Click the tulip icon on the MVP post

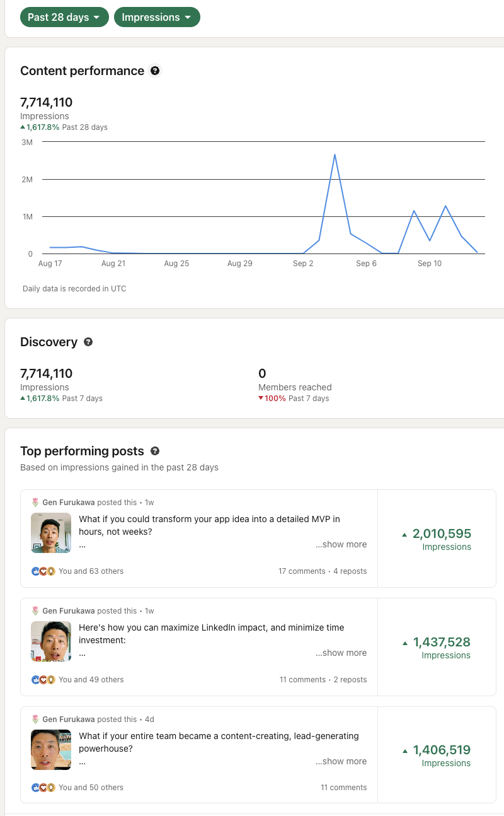[x=35, y=503]
